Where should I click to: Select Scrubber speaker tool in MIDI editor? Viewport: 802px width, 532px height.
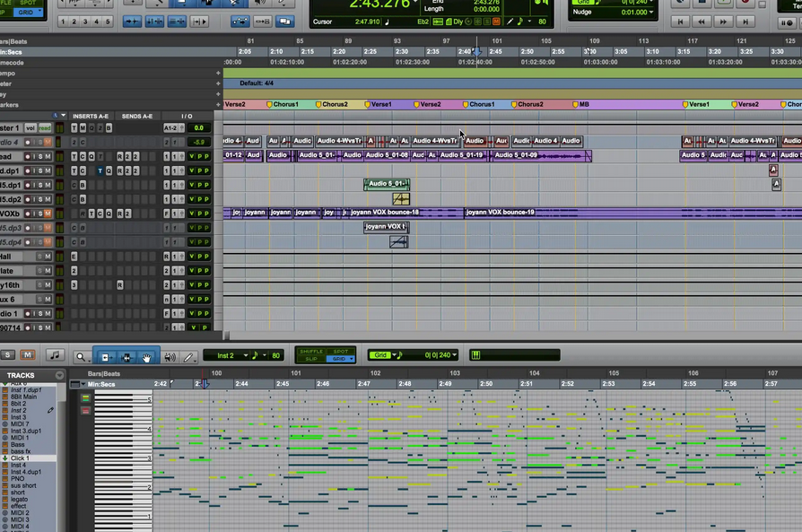[x=170, y=356]
